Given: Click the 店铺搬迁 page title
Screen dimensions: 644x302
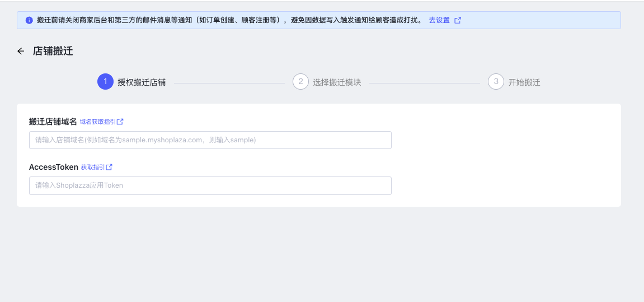Looking at the screenshot, I should pyautogui.click(x=53, y=51).
